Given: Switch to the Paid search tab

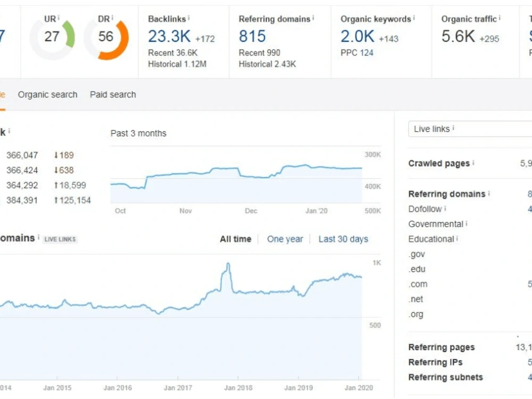Looking at the screenshot, I should pos(113,95).
